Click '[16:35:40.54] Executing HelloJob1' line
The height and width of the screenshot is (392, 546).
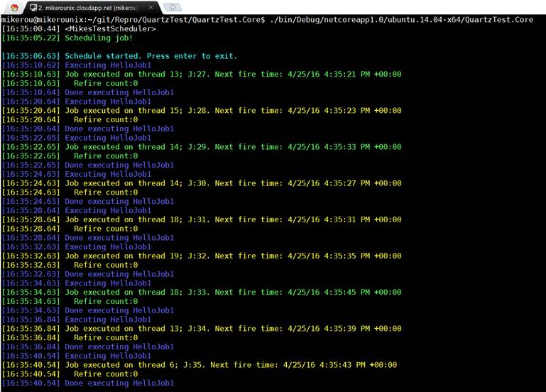[x=77, y=356]
